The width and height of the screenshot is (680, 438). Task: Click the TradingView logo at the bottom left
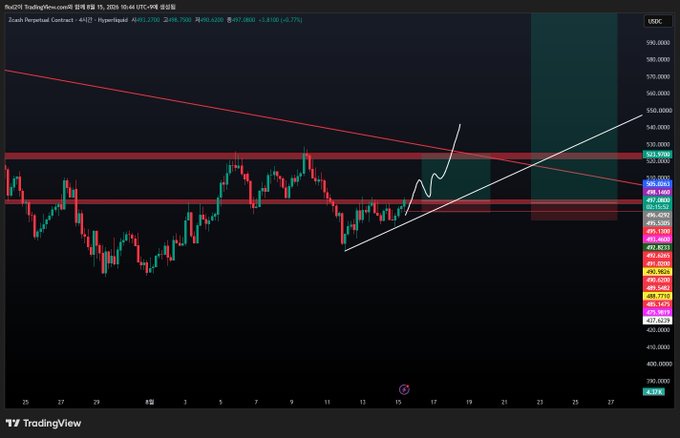[43, 423]
